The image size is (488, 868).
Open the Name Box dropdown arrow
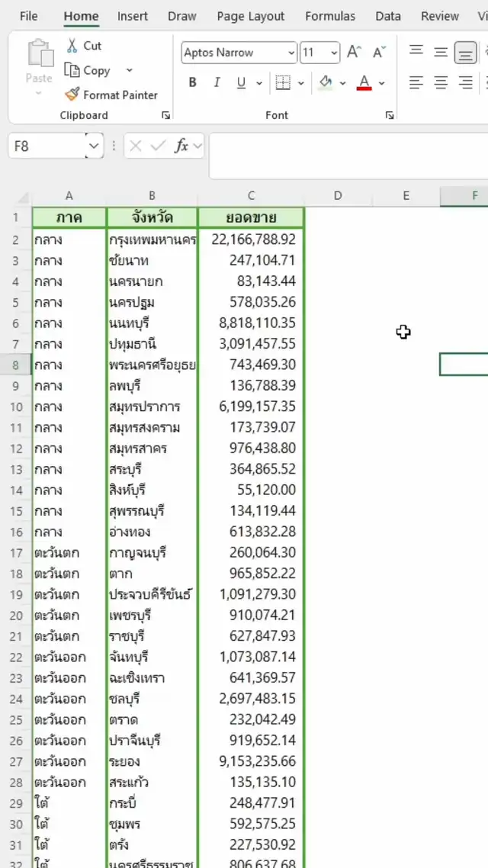pyautogui.click(x=94, y=146)
